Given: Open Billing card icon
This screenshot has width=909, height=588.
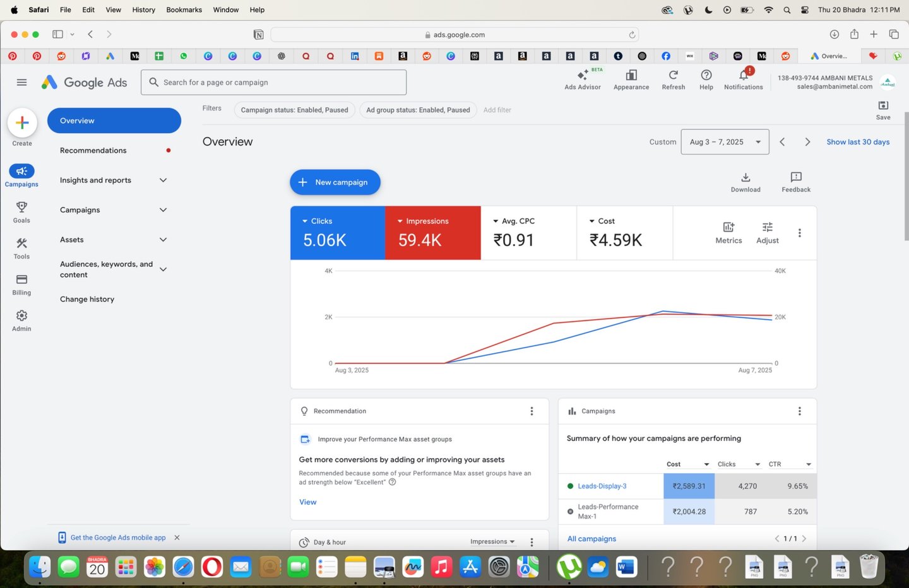Looking at the screenshot, I should point(21,279).
